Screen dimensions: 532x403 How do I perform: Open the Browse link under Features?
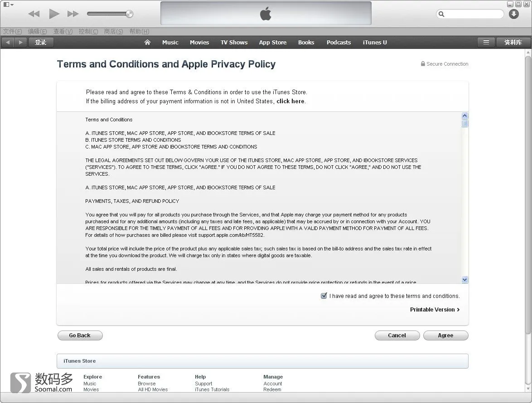click(146, 384)
